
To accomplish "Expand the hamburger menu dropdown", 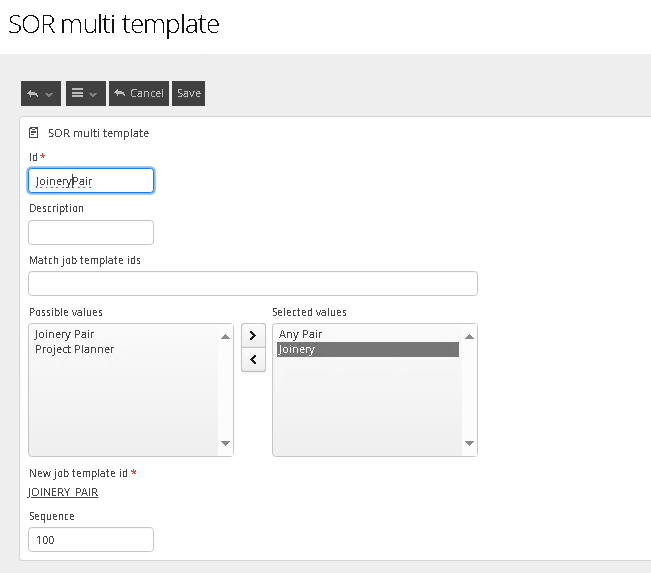I will pyautogui.click(x=85, y=93).
